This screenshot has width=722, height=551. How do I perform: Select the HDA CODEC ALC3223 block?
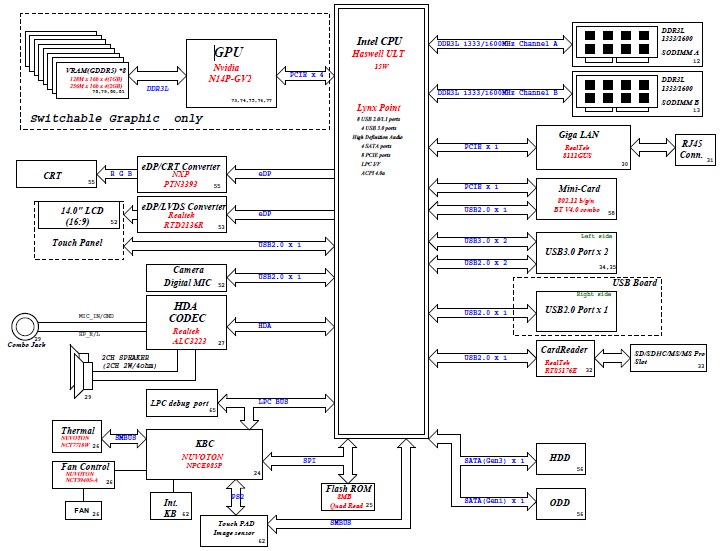pyautogui.click(x=186, y=322)
